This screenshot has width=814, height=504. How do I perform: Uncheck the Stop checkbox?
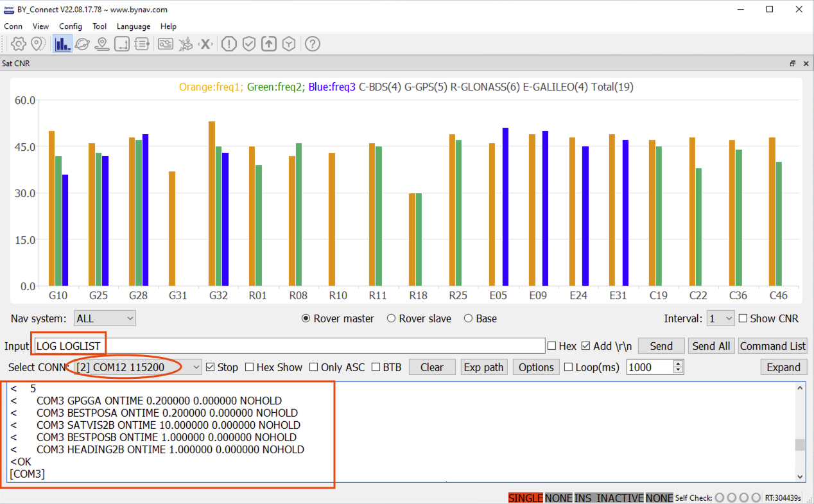pyautogui.click(x=209, y=367)
